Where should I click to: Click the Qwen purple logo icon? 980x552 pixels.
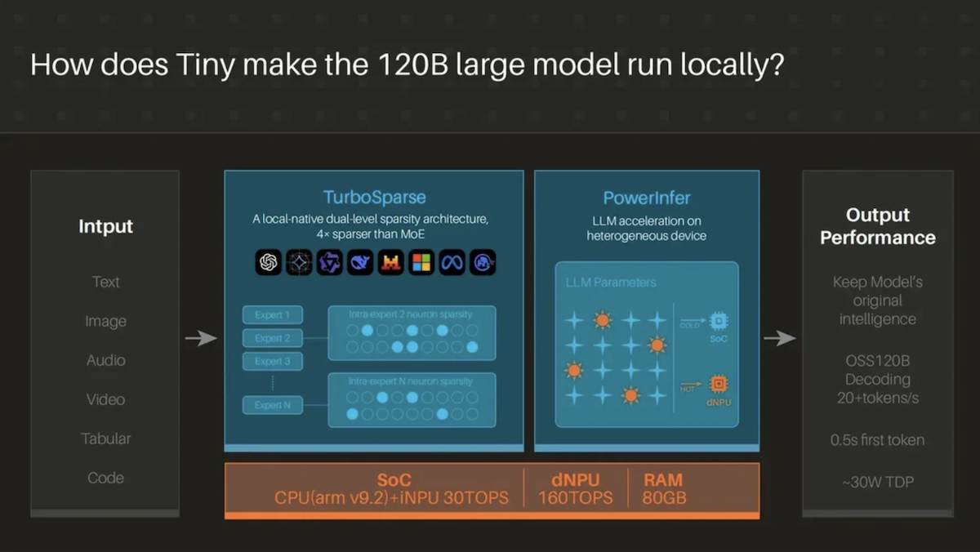point(330,262)
